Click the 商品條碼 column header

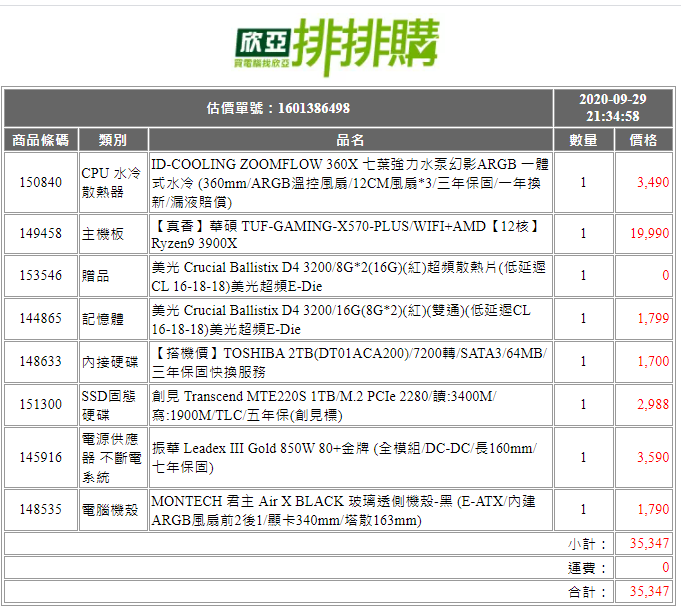[41, 140]
